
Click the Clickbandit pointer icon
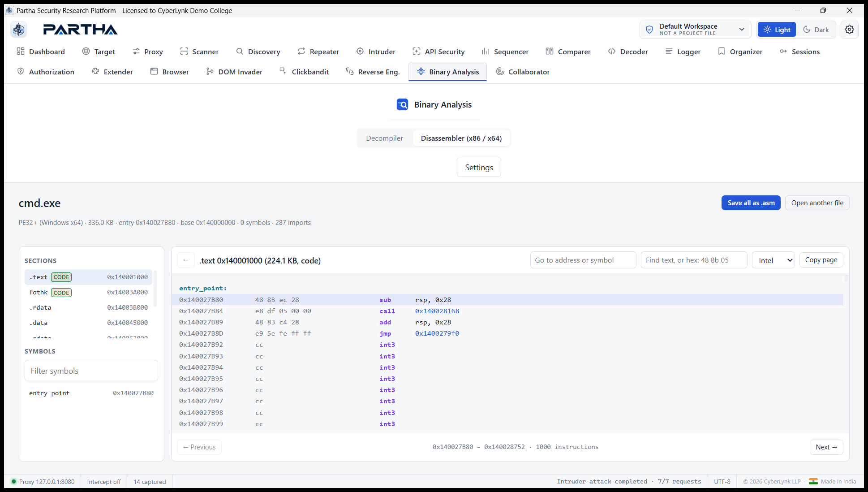283,70
